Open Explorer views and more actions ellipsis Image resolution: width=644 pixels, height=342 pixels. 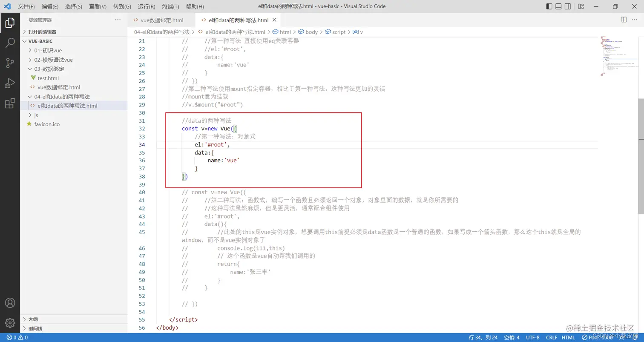pyautogui.click(x=118, y=20)
